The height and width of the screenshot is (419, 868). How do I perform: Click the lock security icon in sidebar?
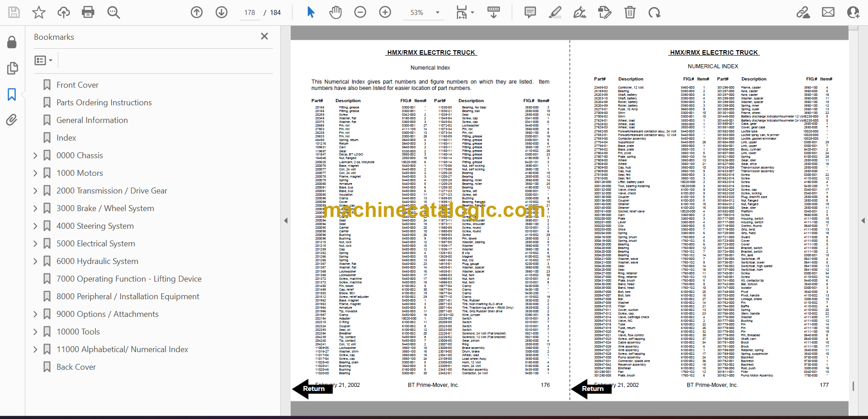12,42
